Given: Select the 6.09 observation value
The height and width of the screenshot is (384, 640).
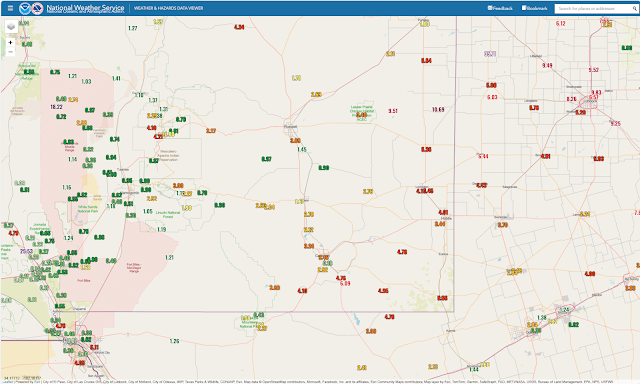Looking at the screenshot, I should tap(345, 283).
